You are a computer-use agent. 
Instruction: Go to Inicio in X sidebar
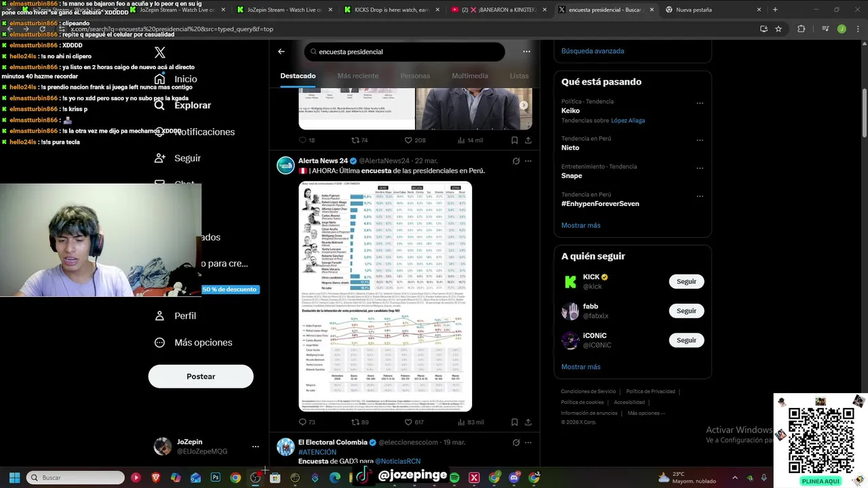176,79
